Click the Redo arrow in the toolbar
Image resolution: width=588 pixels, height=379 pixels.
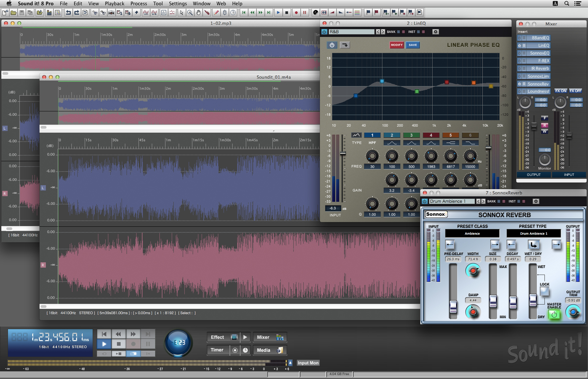(x=76, y=13)
